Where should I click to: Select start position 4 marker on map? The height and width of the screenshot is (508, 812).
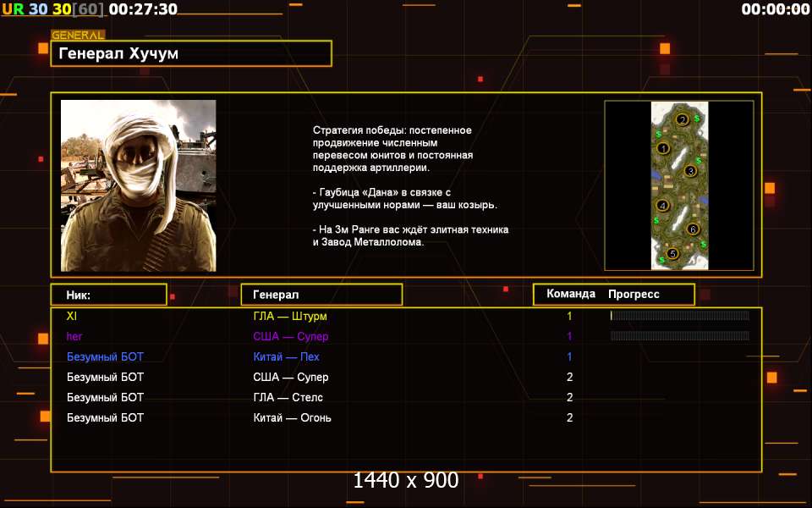663,205
